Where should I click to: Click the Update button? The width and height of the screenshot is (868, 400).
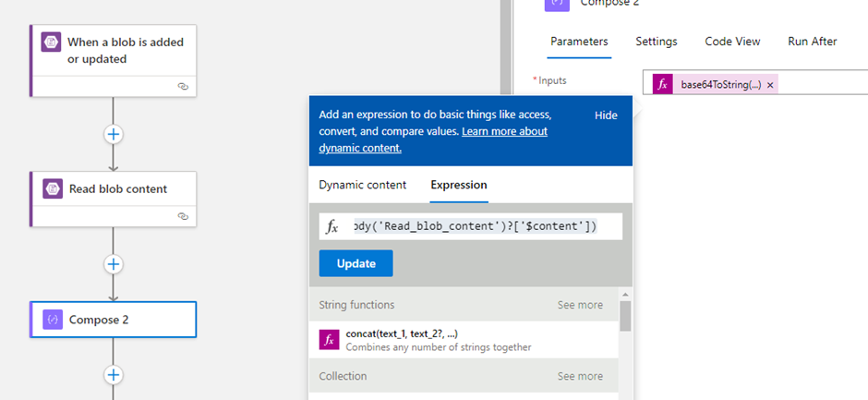tap(356, 263)
